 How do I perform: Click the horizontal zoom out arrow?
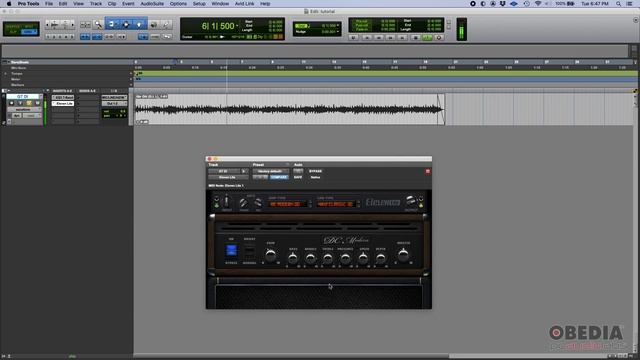[x=47, y=24]
